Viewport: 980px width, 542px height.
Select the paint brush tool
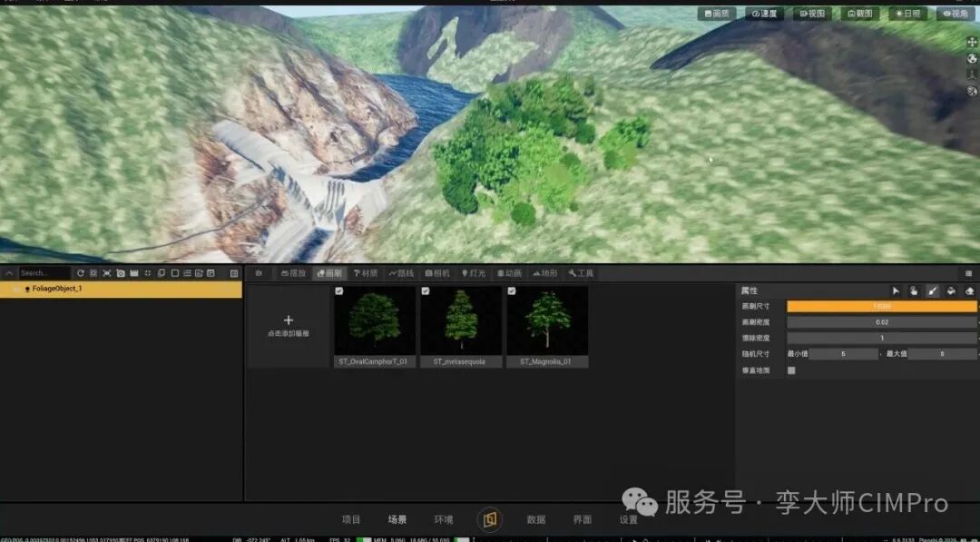tap(933, 291)
